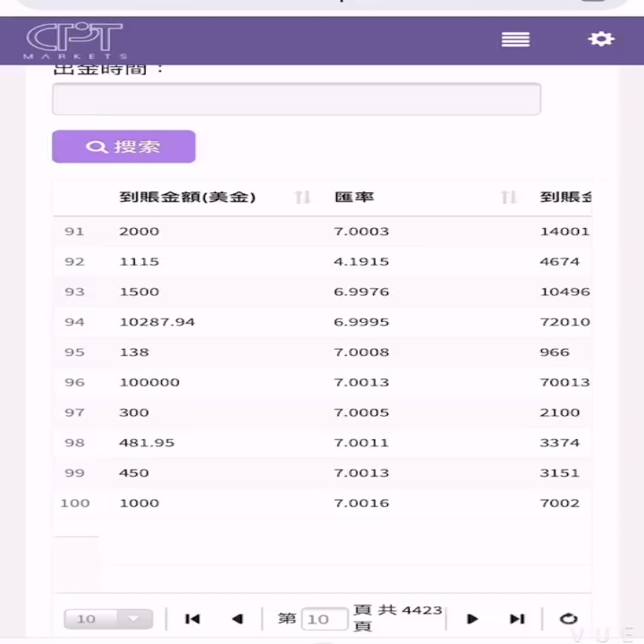Refresh the table data

[x=569, y=619]
